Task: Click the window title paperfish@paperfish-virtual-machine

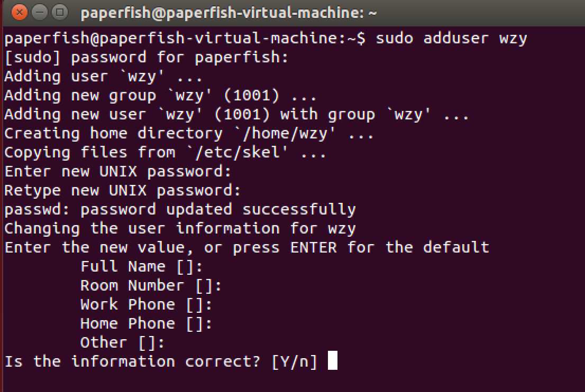Action: tap(228, 13)
